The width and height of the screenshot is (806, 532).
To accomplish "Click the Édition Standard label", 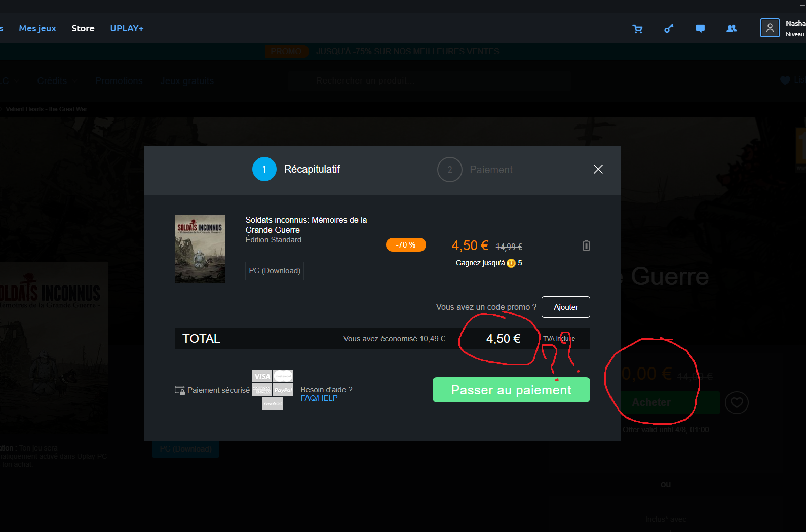I will pos(274,240).
